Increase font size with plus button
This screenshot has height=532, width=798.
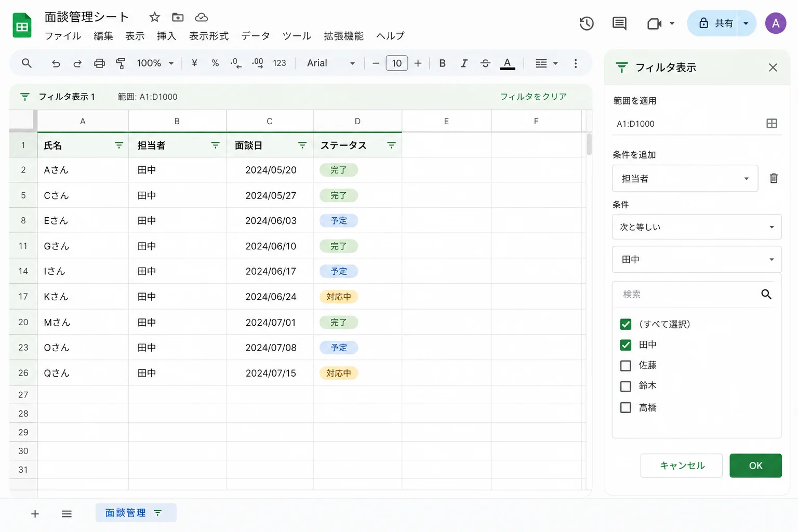coord(418,63)
